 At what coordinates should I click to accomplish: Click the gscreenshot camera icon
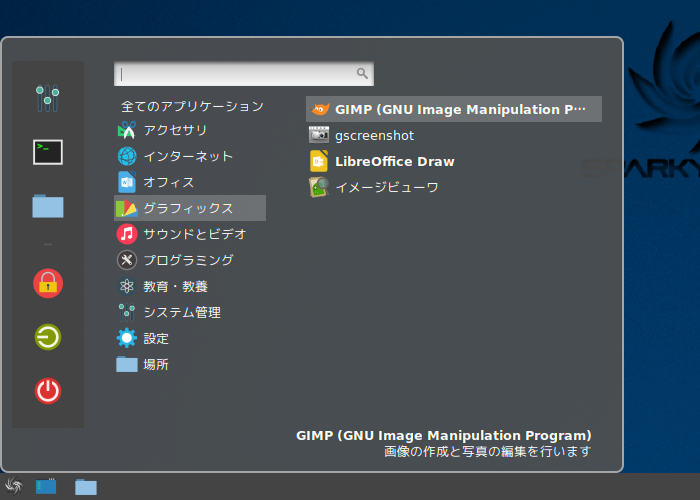[x=319, y=135]
